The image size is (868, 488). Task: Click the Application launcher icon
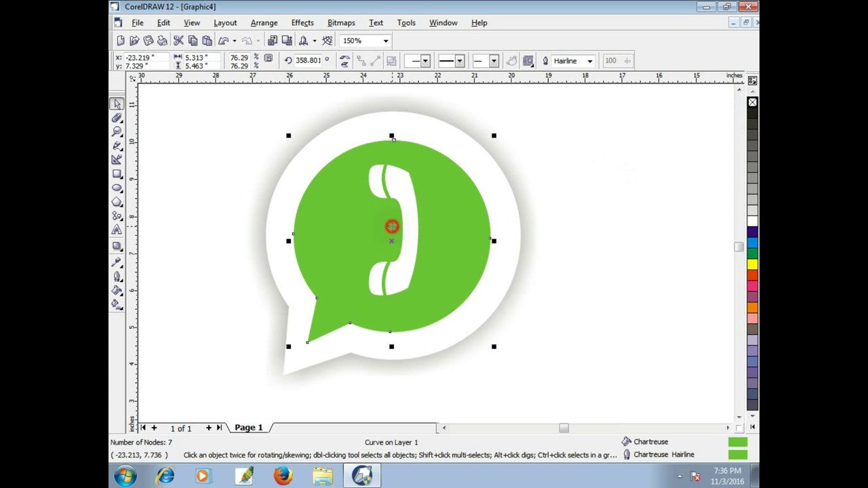(304, 41)
